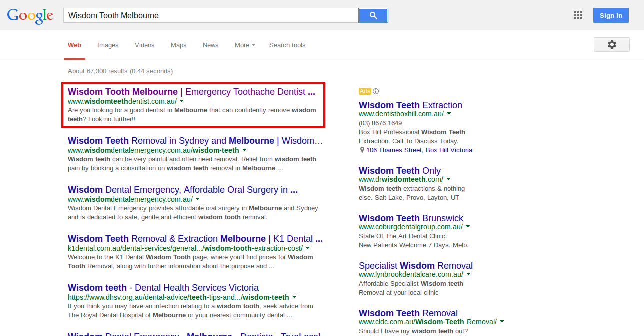Expand the arrow next to drwisdomteeth.com
The height and width of the screenshot is (336, 644).
[448, 179]
